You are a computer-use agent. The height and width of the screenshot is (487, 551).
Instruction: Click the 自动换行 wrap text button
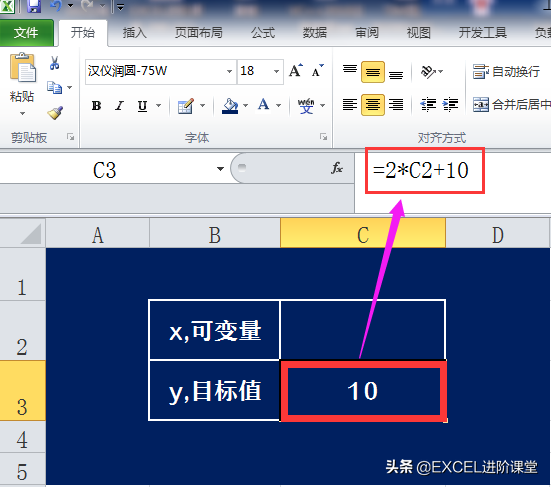(x=506, y=72)
